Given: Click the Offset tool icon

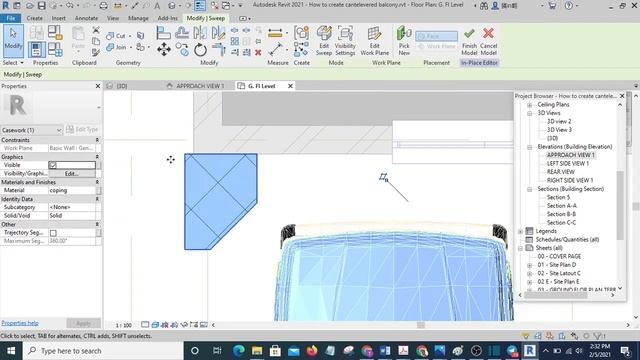Looking at the screenshot, I should (x=182, y=33).
